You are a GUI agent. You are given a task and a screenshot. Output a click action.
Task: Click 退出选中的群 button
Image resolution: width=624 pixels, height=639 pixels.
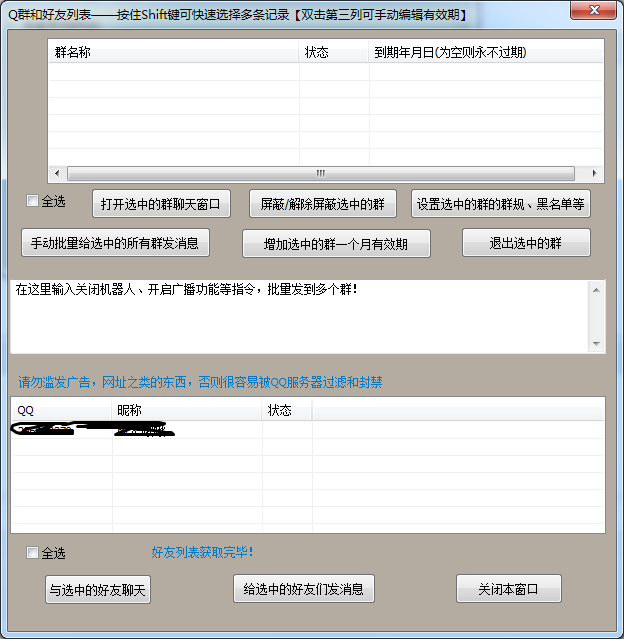click(x=526, y=243)
